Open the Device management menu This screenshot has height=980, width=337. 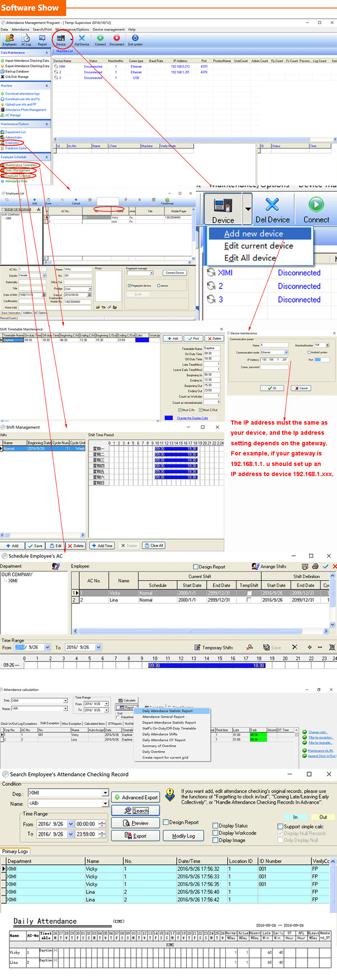[109, 29]
